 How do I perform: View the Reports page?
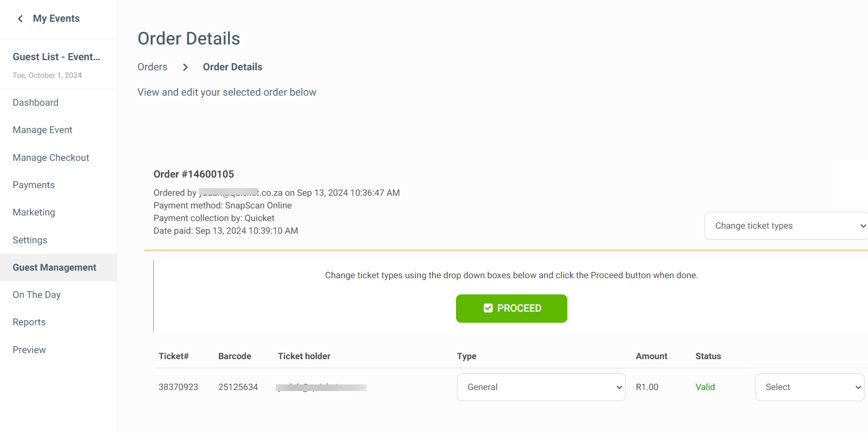[29, 322]
